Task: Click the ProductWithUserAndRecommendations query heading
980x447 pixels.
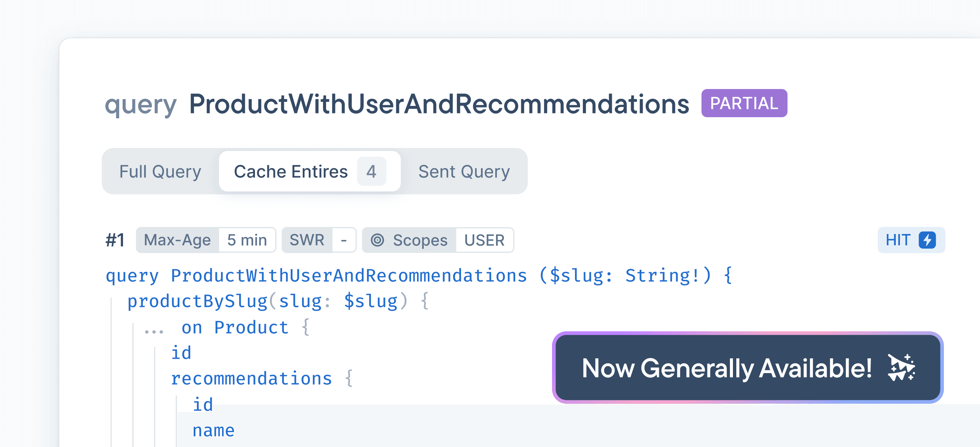Action: pyautogui.click(x=438, y=104)
